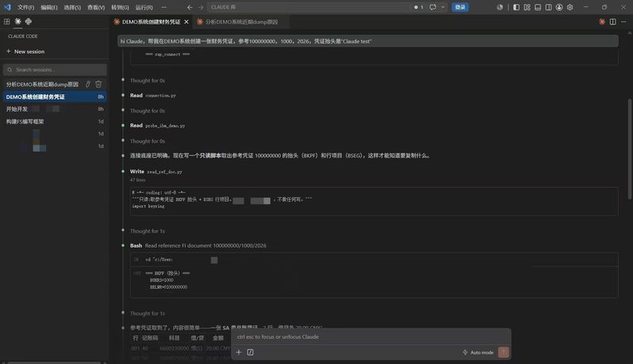Screen dimensions: 633x364
Task: Open session 分析DEMO系统近期dump原因 in sidebar
Action: pyautogui.click(x=43, y=85)
